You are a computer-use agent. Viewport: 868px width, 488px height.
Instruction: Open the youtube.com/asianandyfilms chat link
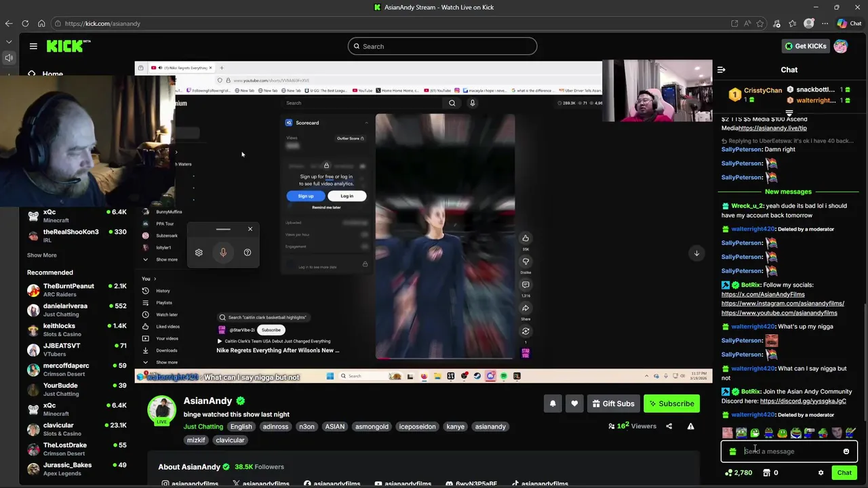[779, 313]
